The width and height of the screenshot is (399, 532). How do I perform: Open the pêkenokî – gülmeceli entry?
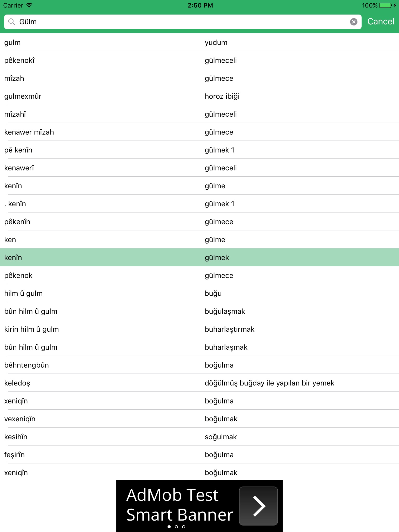pyautogui.click(x=199, y=60)
